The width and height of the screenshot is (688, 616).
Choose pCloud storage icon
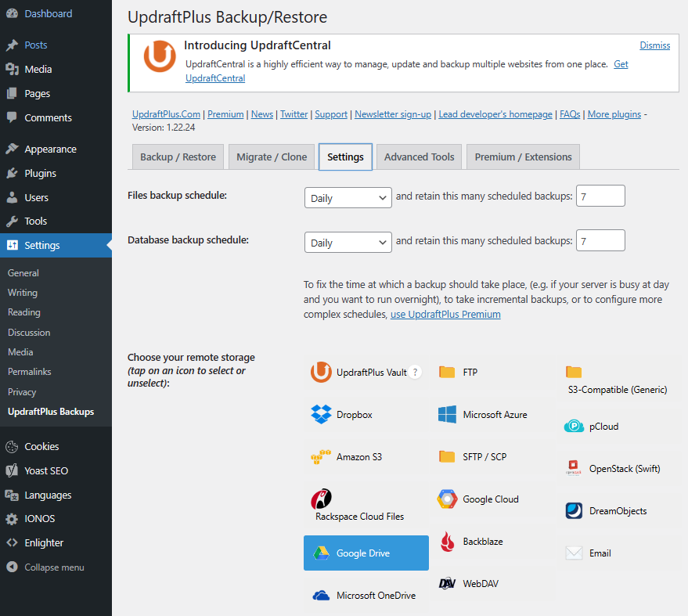(x=574, y=427)
